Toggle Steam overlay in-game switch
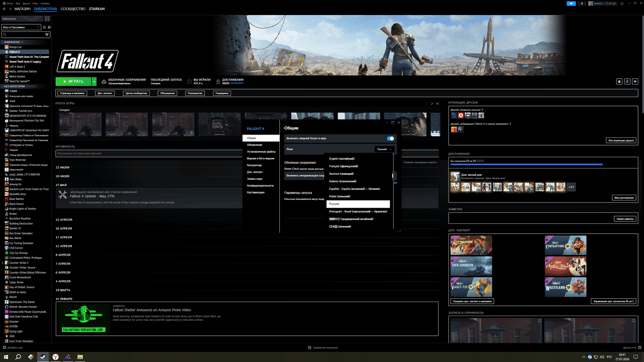 [390, 138]
